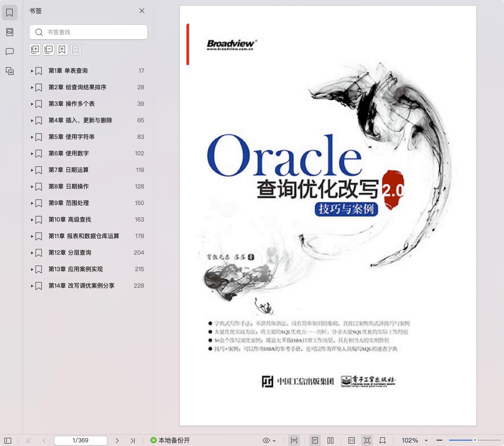Open the thumbnails panel icon in sidebar

[x=10, y=32]
